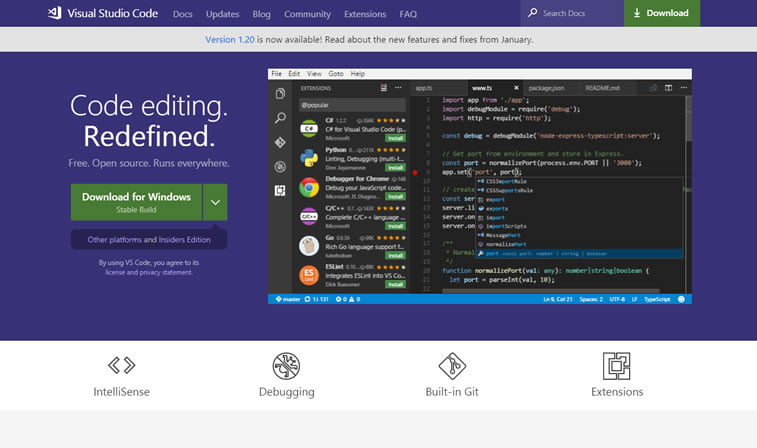Viewport: 757px width, 448px height.
Task: Open the View menu in editor screenshot
Action: tap(314, 74)
